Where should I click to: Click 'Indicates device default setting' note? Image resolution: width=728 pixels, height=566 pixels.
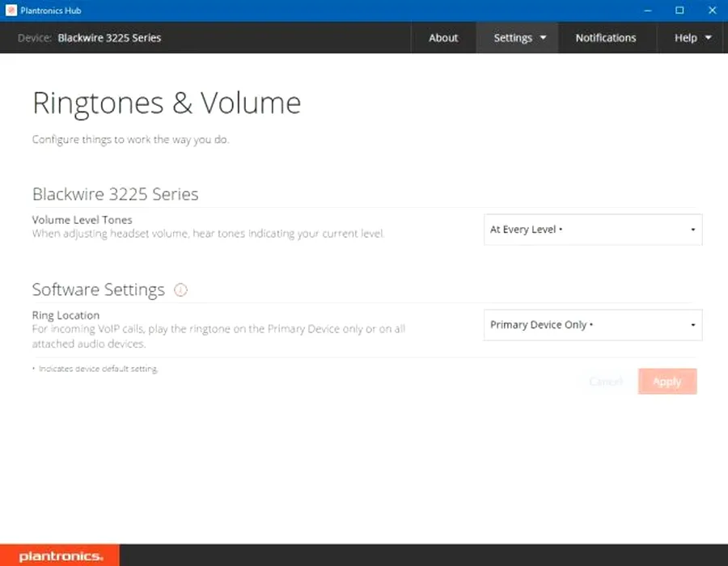95,369
